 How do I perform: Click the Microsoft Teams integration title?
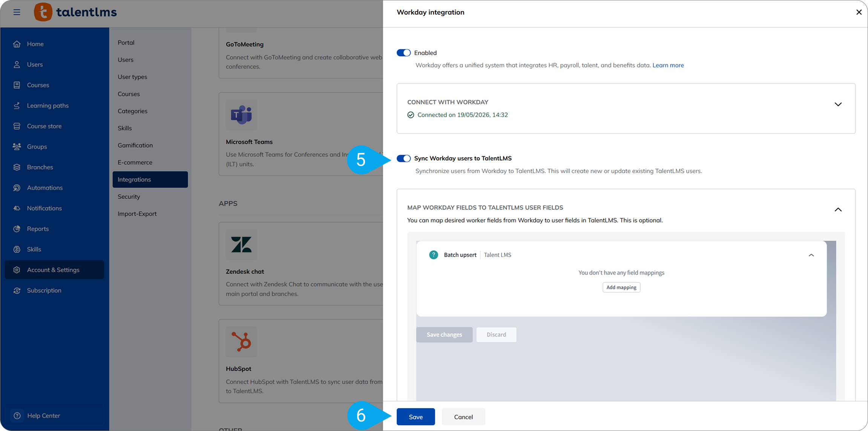(249, 142)
